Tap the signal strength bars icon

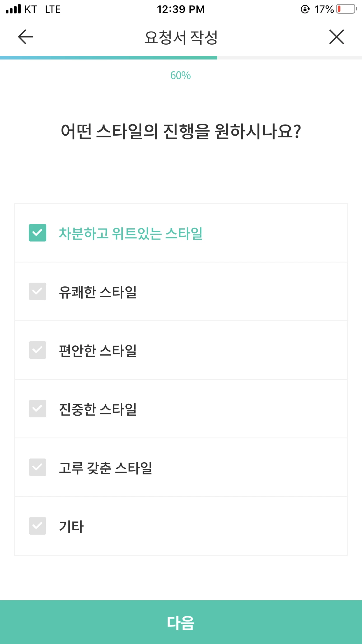pyautogui.click(x=13, y=9)
